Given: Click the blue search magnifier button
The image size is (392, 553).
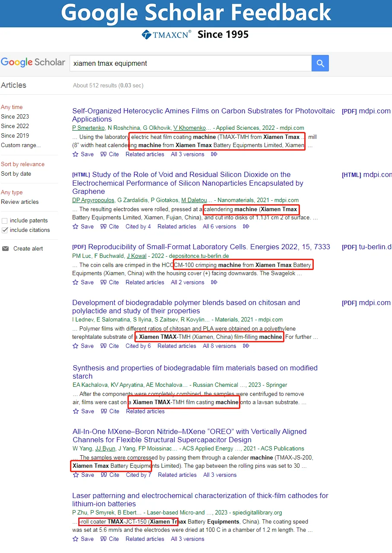Looking at the screenshot, I should tap(320, 63).
